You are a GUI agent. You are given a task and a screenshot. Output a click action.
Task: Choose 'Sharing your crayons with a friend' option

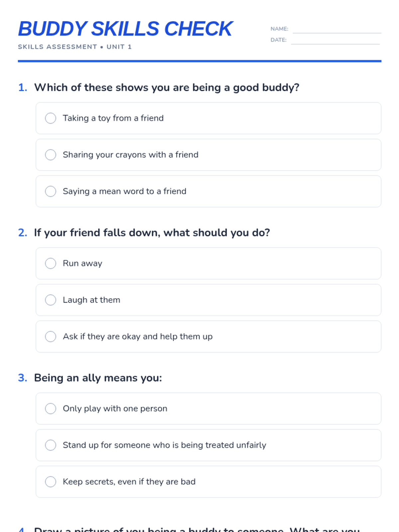[51, 155]
